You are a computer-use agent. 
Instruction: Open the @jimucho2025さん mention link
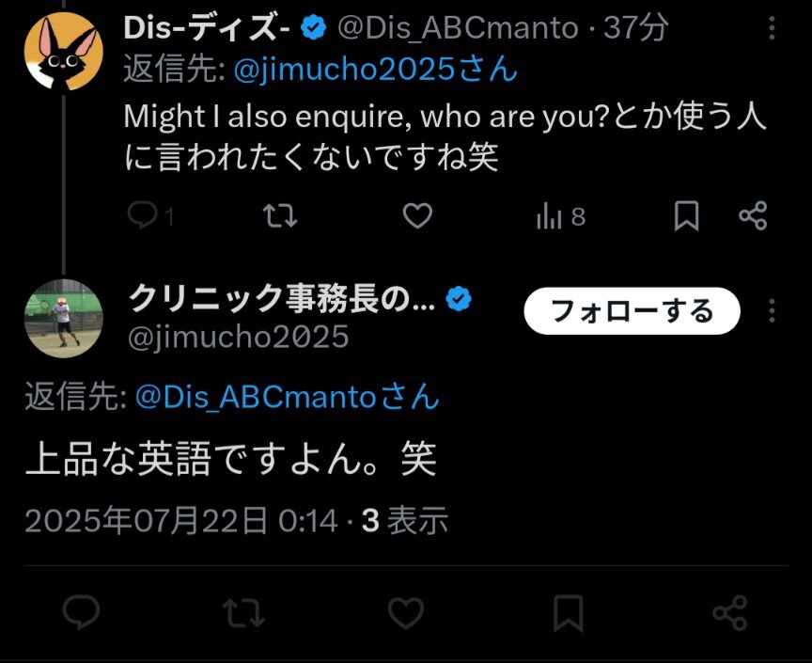click(375, 70)
